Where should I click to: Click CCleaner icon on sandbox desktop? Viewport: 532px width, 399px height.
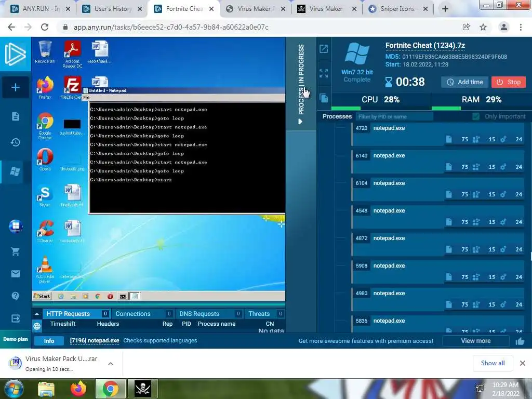(45, 231)
